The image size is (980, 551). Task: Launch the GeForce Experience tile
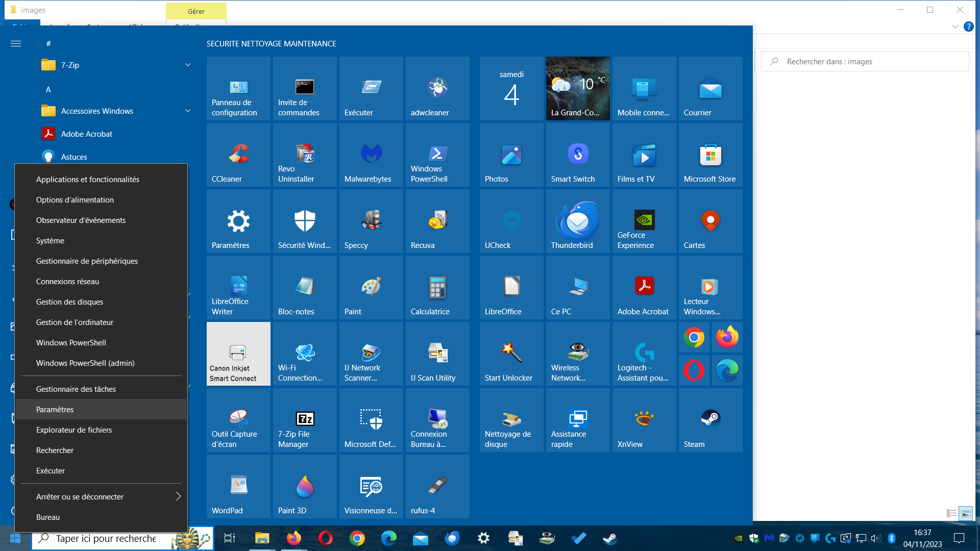click(644, 221)
